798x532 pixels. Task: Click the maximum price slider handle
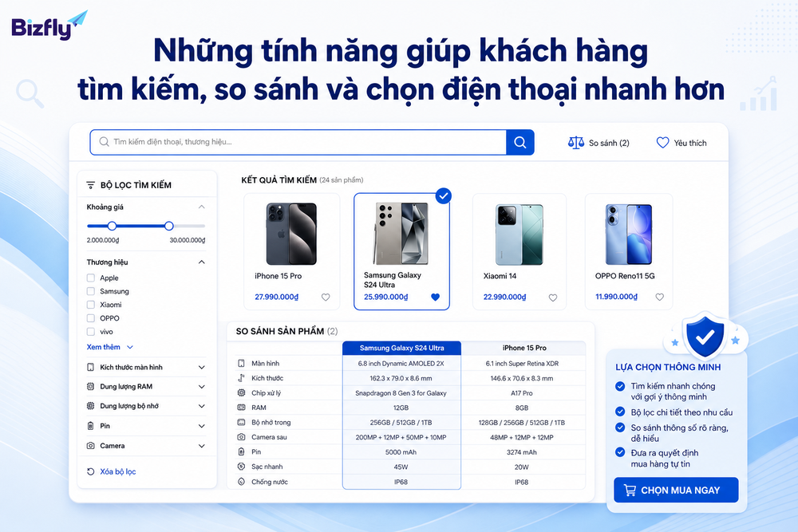[x=169, y=226]
